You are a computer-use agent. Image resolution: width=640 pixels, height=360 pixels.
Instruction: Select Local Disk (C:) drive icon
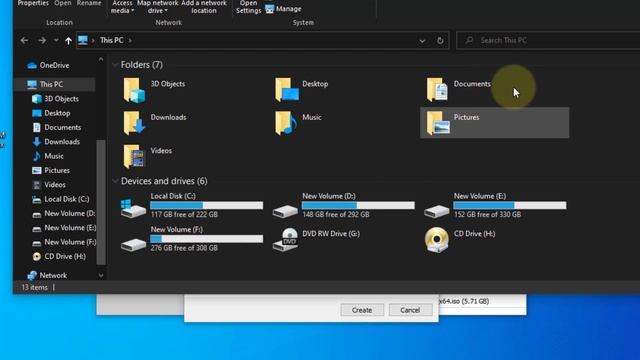pos(133,208)
